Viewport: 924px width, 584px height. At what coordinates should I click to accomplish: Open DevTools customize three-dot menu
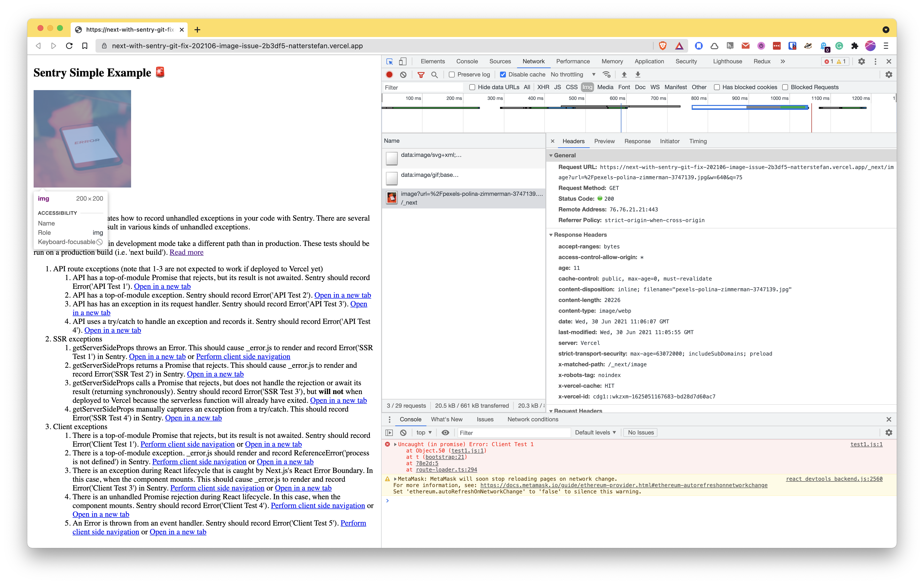tap(875, 61)
